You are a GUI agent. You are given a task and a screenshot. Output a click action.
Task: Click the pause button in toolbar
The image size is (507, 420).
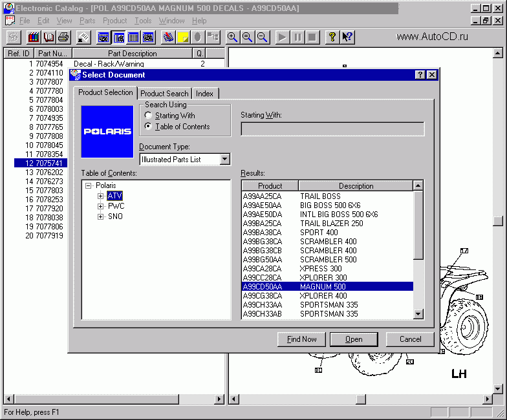click(297, 37)
